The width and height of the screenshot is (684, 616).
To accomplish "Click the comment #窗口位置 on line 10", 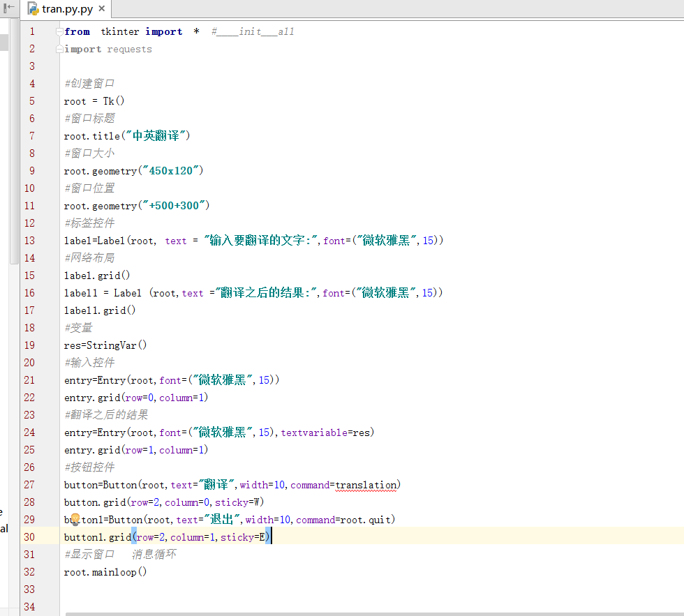I will coord(89,188).
